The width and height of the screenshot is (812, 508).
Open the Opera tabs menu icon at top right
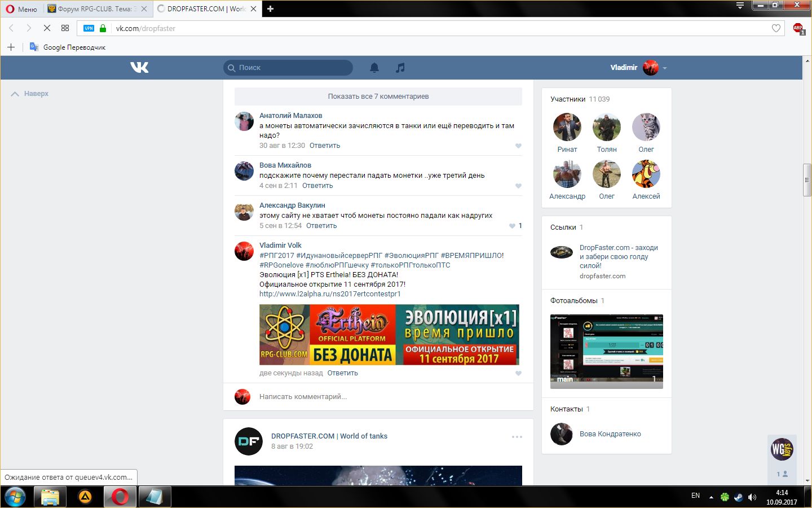pos(740,6)
